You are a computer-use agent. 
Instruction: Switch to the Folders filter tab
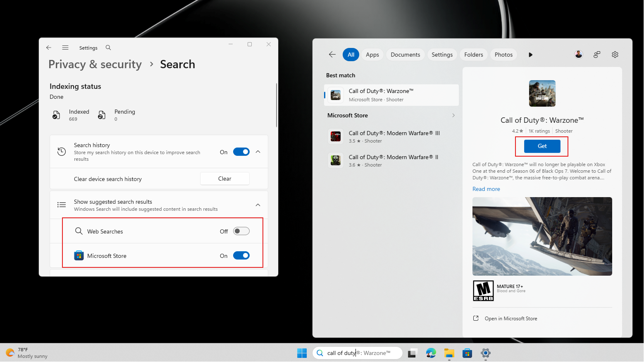tap(474, 55)
